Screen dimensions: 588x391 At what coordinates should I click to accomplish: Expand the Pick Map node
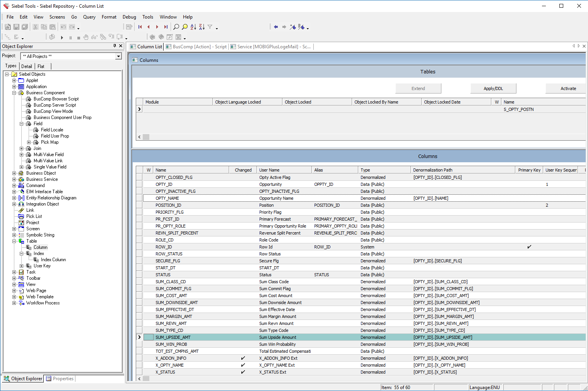click(29, 142)
